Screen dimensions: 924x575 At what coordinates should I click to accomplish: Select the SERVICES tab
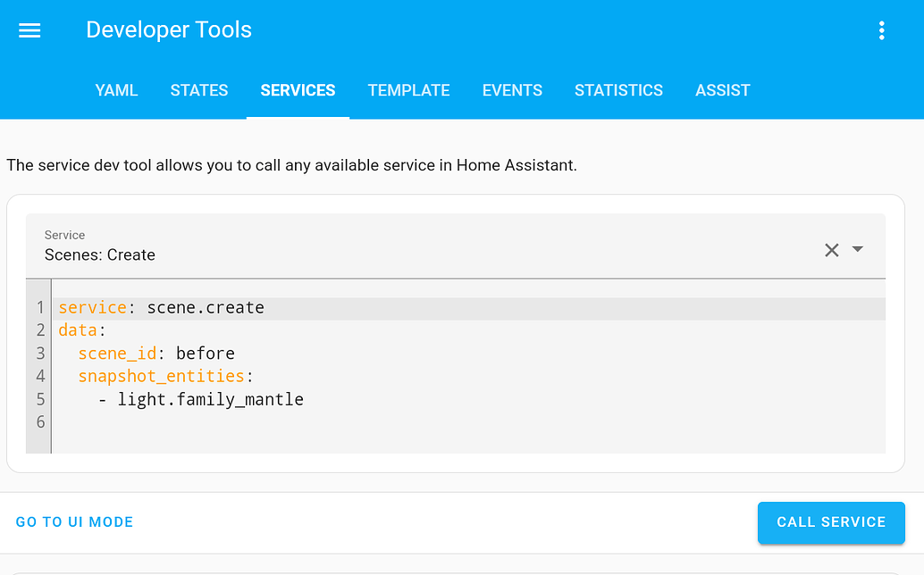point(298,90)
